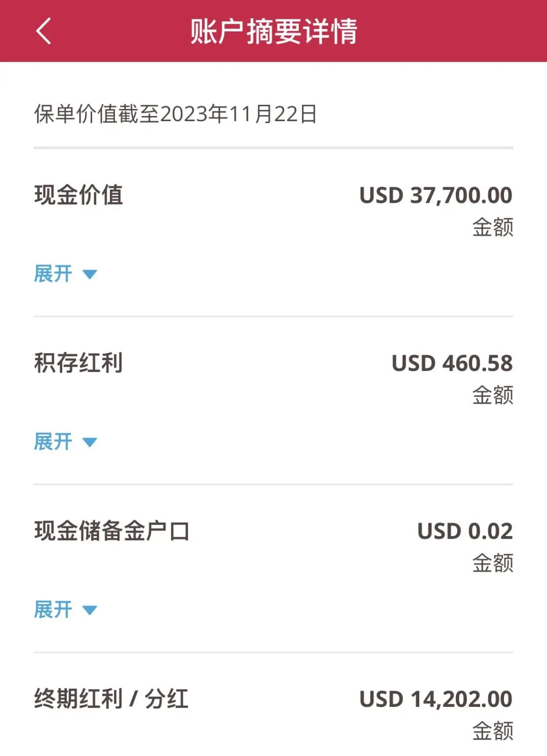Select the USD 37,700.00 amount
The height and width of the screenshot is (756, 547).
pos(436,196)
